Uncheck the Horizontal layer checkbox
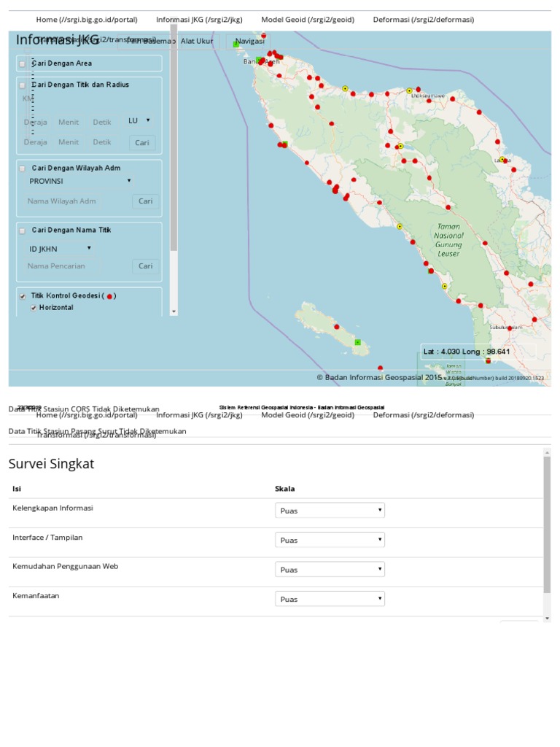Screen dimensions: 560x747 pyautogui.click(x=34, y=308)
